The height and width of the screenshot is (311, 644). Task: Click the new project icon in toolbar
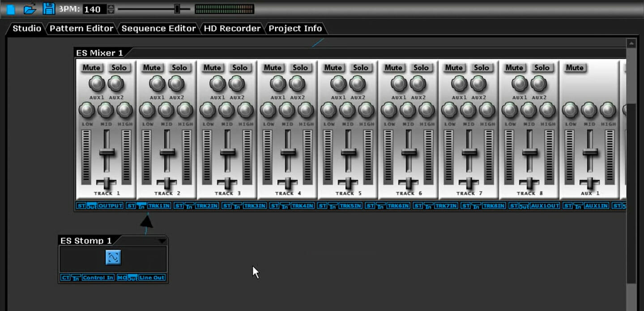coord(11,9)
